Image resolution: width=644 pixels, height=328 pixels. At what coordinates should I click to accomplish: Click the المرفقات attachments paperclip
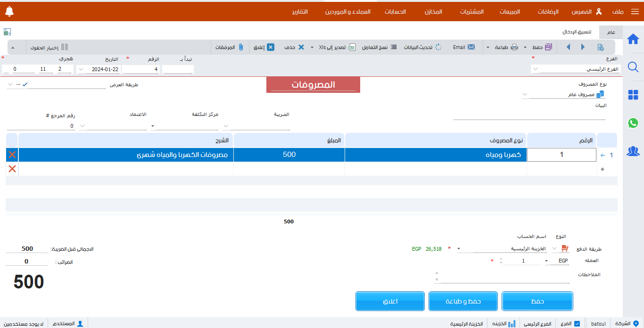click(x=230, y=47)
